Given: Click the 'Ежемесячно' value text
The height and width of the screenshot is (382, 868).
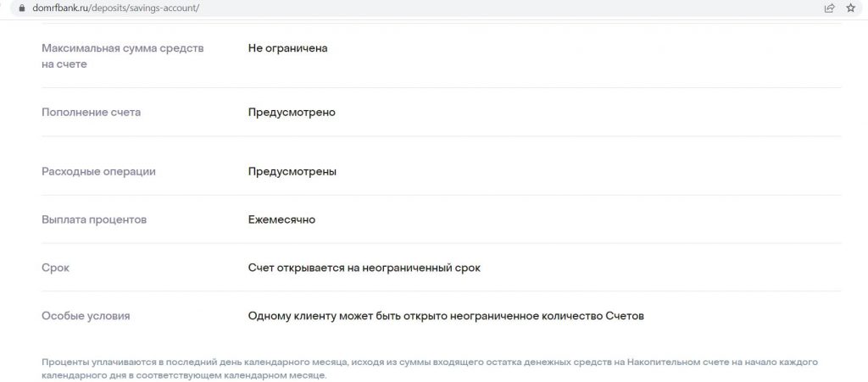Looking at the screenshot, I should [x=281, y=219].
